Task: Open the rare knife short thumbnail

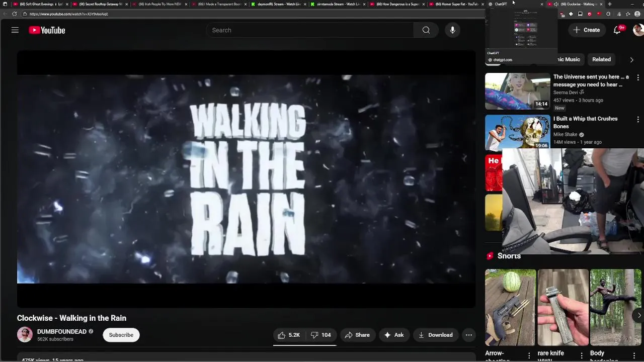Action: 563,307
